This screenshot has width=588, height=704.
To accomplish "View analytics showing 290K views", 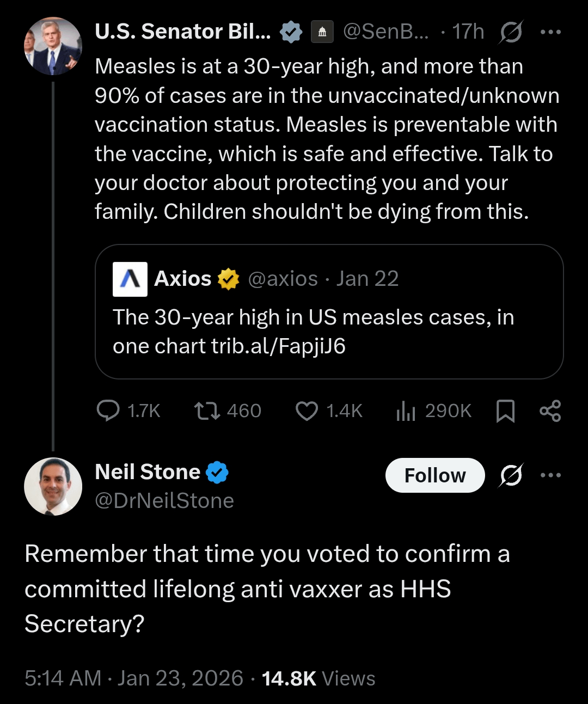I will coord(406,411).
